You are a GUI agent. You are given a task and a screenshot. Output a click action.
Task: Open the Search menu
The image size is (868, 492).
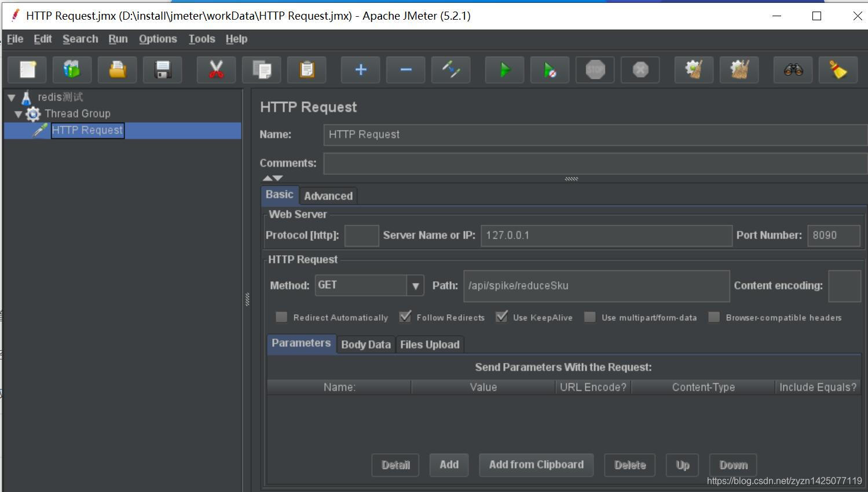(x=80, y=39)
